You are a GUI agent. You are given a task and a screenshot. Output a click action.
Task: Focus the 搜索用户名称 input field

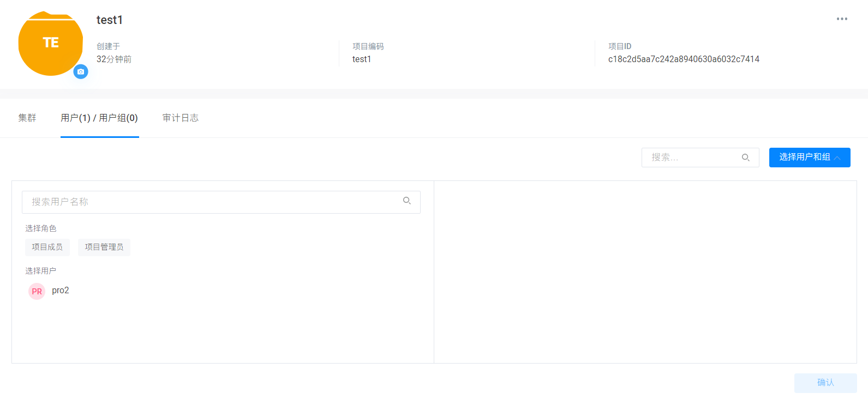click(x=213, y=202)
